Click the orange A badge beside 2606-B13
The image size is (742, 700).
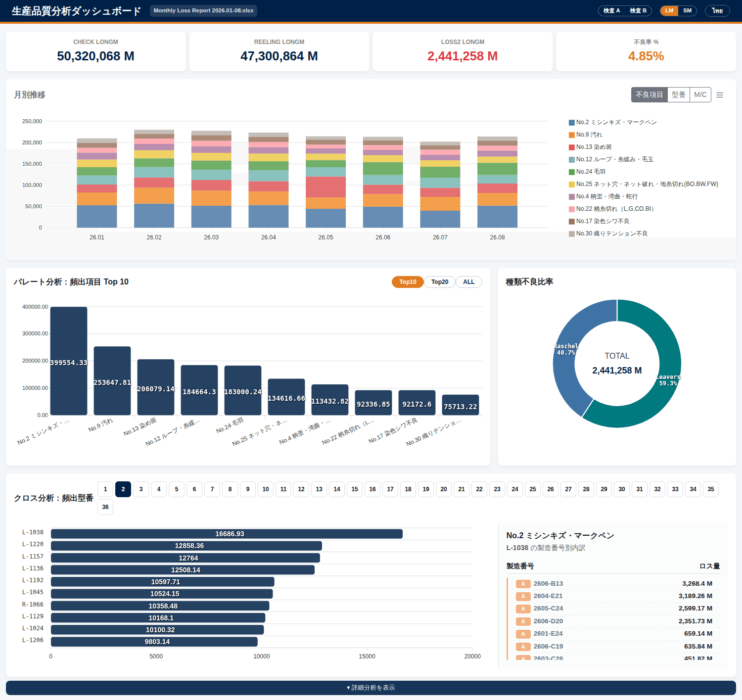tap(523, 584)
